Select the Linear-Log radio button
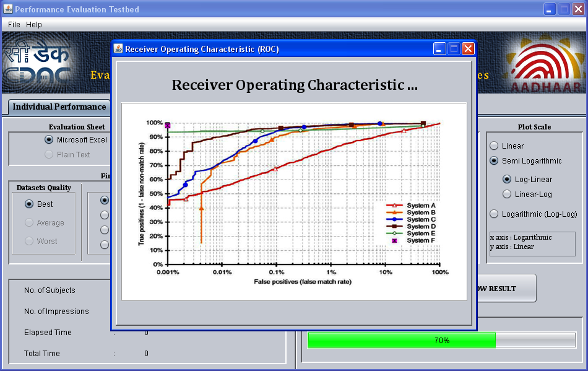 coord(507,194)
